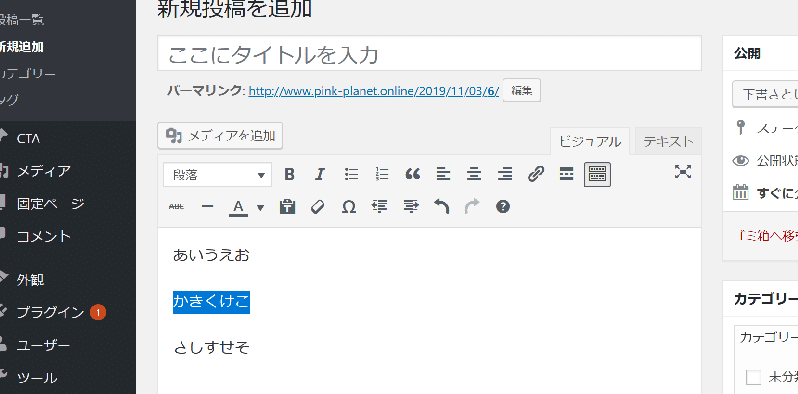Open keyboard shortcuts help
The width and height of the screenshot is (798, 394).
(503, 207)
